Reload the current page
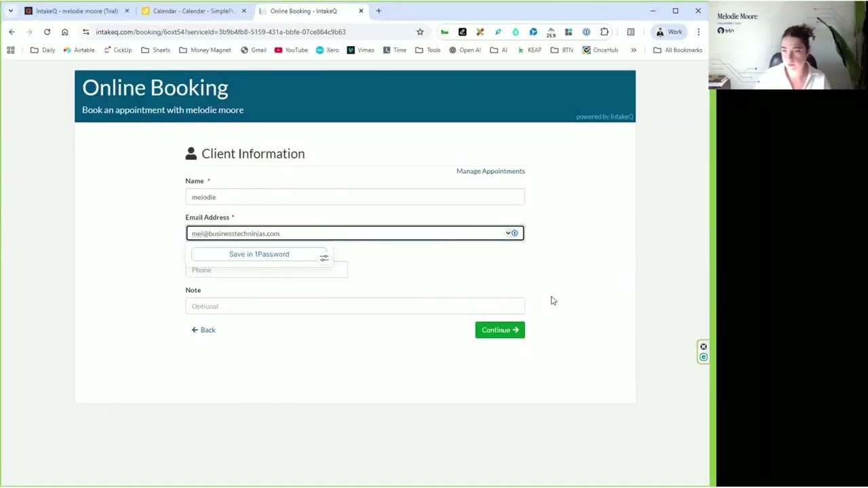Image resolution: width=868 pixels, height=488 pixels. 47,32
